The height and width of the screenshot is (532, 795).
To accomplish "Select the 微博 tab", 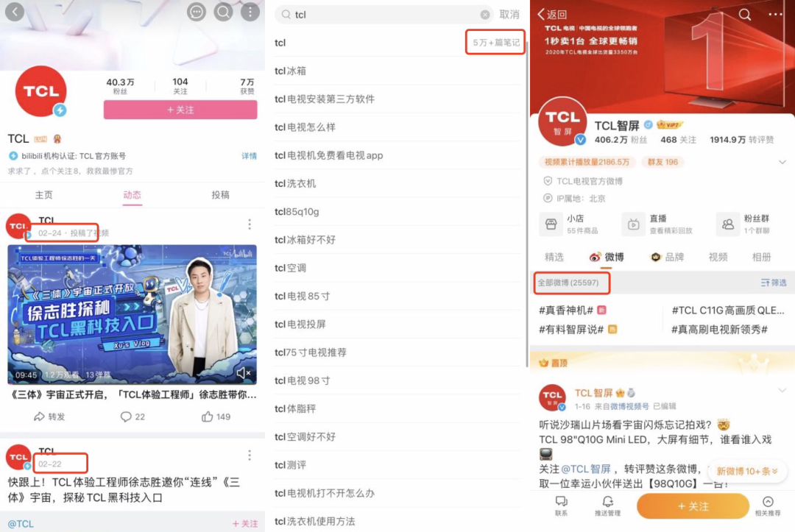I will (x=607, y=258).
